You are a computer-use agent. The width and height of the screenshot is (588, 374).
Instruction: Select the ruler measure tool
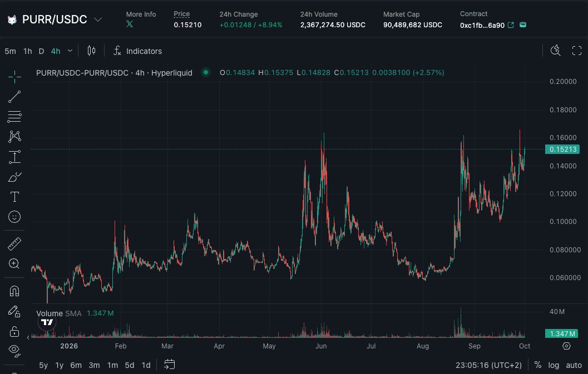tap(14, 244)
